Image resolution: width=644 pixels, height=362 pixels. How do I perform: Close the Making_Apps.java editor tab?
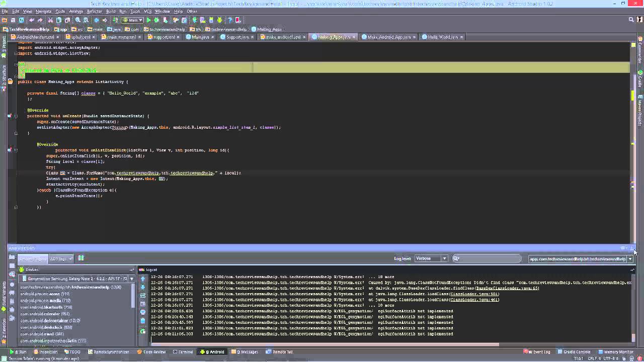[x=354, y=37]
